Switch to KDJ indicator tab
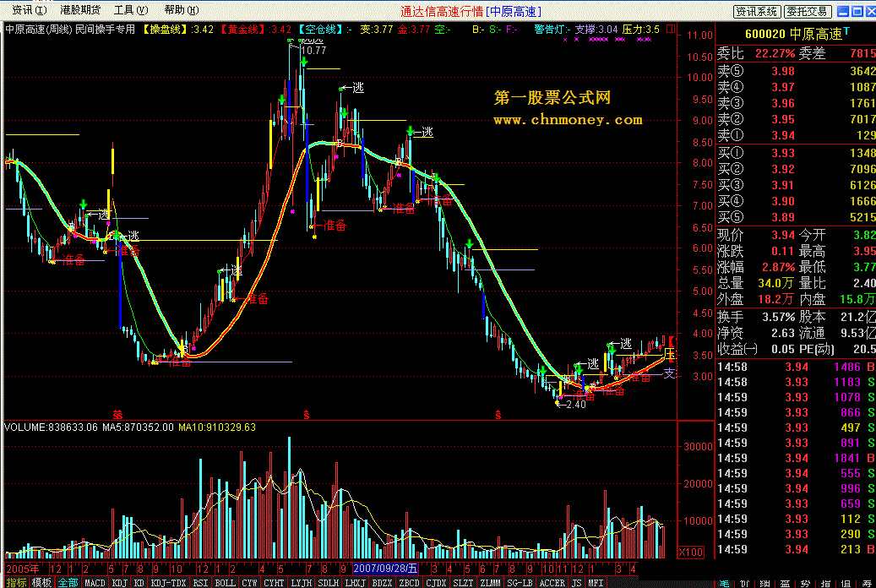The width and height of the screenshot is (876, 588). (120, 582)
